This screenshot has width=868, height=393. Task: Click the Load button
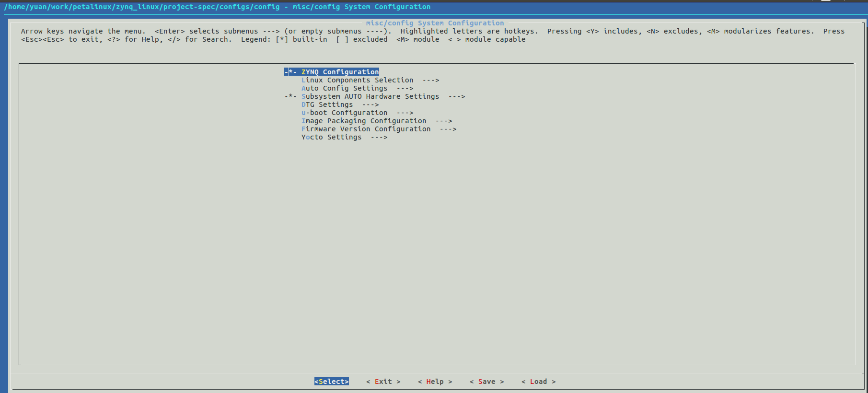[539, 381]
